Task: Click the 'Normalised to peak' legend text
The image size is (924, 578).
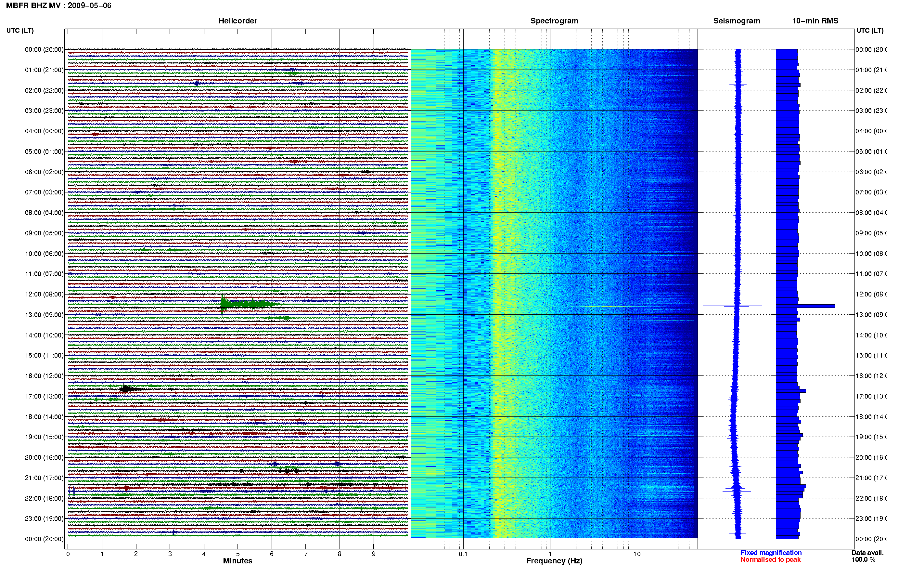Action: click(770, 560)
